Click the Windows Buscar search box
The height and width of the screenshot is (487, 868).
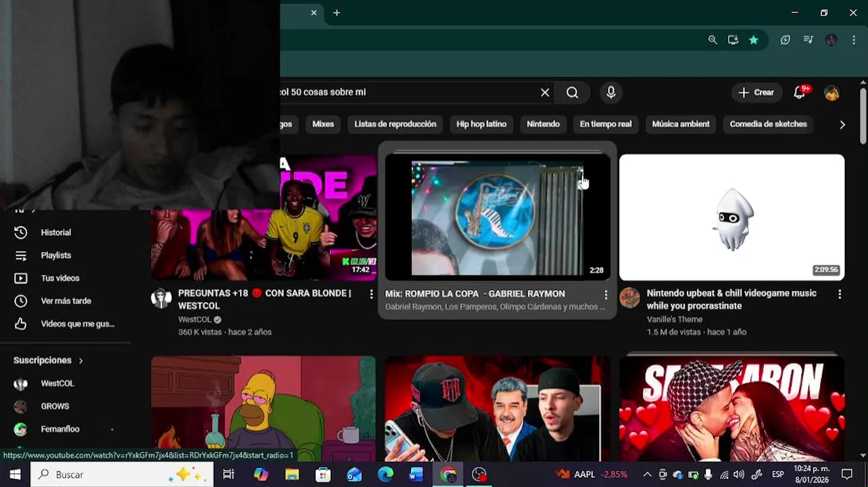[x=122, y=474]
